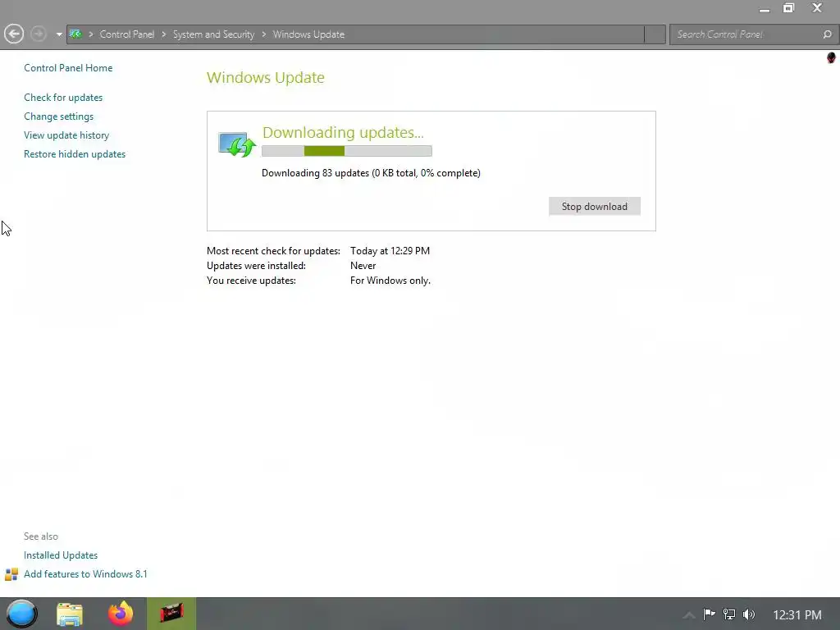840x630 pixels.
Task: Click the download progress bar
Action: (x=347, y=151)
